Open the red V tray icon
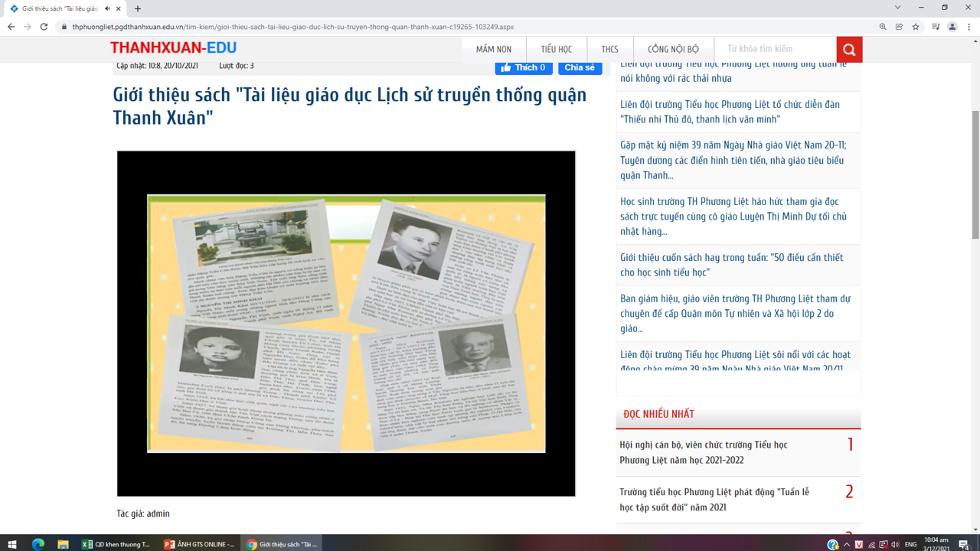Viewport: 980px width, 551px height. 859,544
